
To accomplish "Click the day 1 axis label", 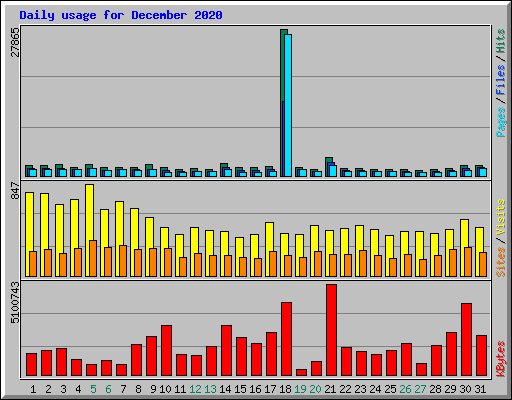I will click(x=33, y=389).
